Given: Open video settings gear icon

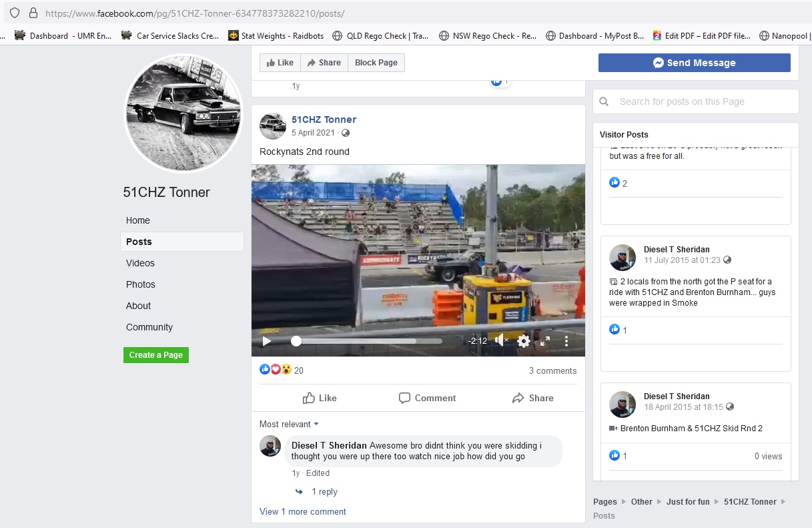Looking at the screenshot, I should click(x=524, y=341).
